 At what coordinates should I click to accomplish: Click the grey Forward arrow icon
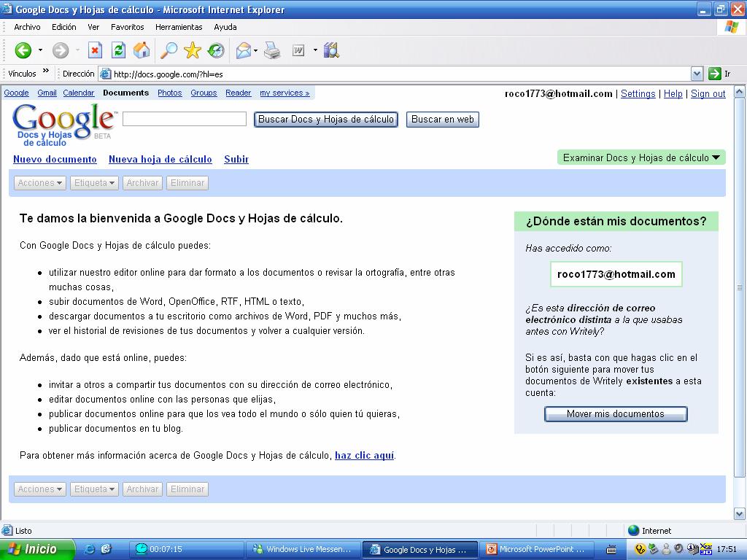pyautogui.click(x=61, y=50)
